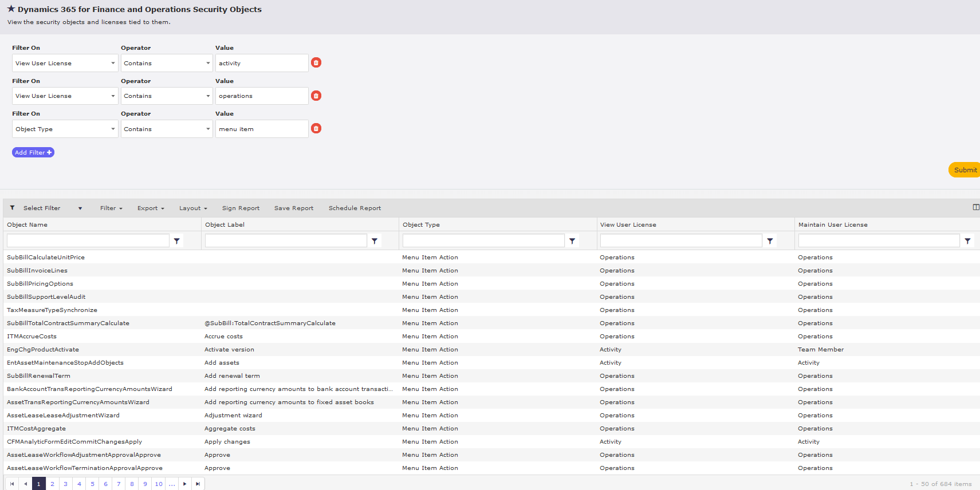Viewport: 980px width, 490px height.
Task: Go to page 10
Action: click(159, 484)
